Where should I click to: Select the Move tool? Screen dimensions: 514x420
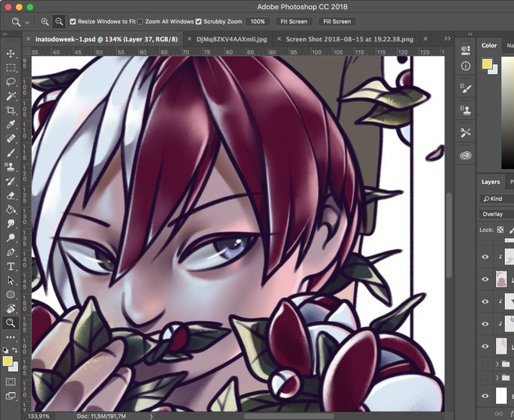click(x=11, y=54)
